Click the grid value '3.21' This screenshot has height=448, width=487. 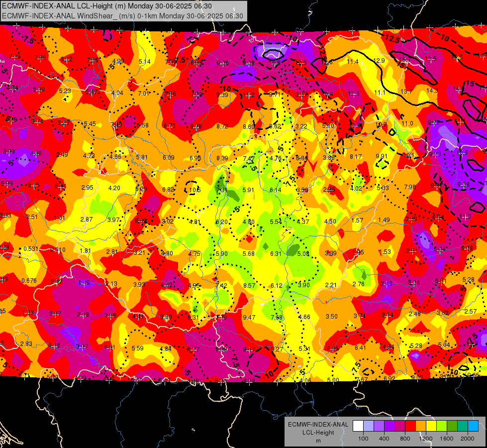tap(139, 252)
